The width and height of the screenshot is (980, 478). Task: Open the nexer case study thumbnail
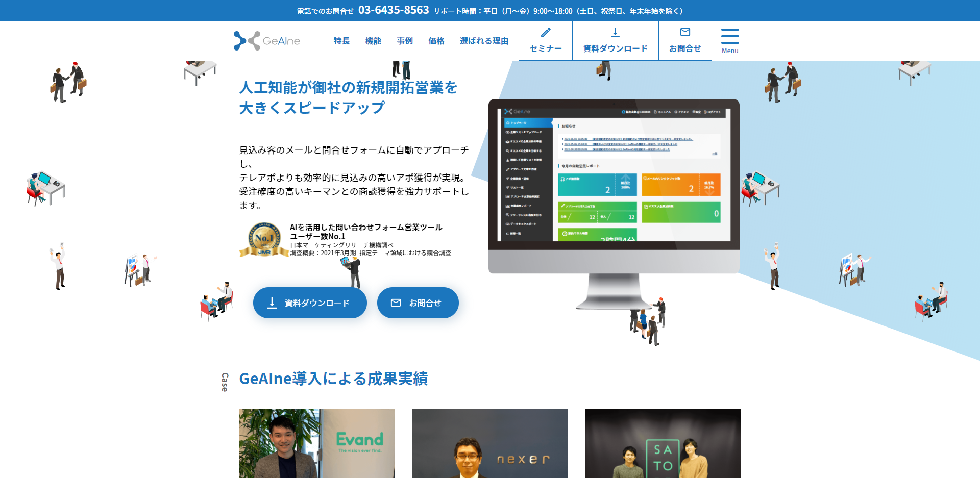pyautogui.click(x=490, y=443)
